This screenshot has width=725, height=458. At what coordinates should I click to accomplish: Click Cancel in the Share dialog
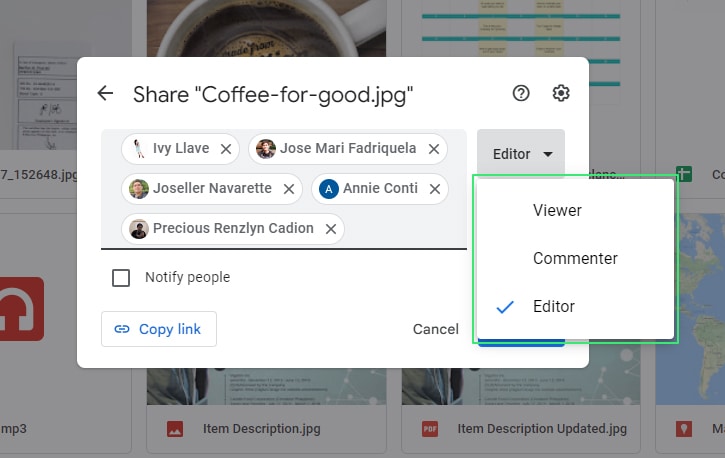pos(436,329)
